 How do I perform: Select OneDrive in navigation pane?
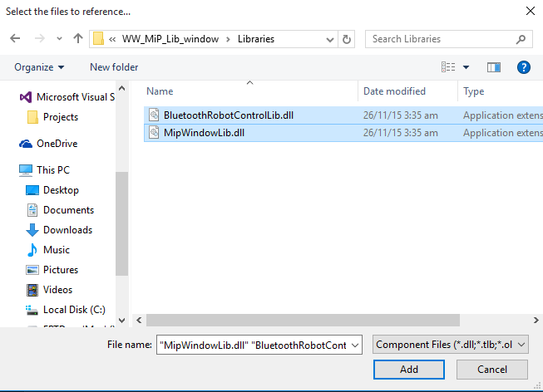(x=57, y=144)
